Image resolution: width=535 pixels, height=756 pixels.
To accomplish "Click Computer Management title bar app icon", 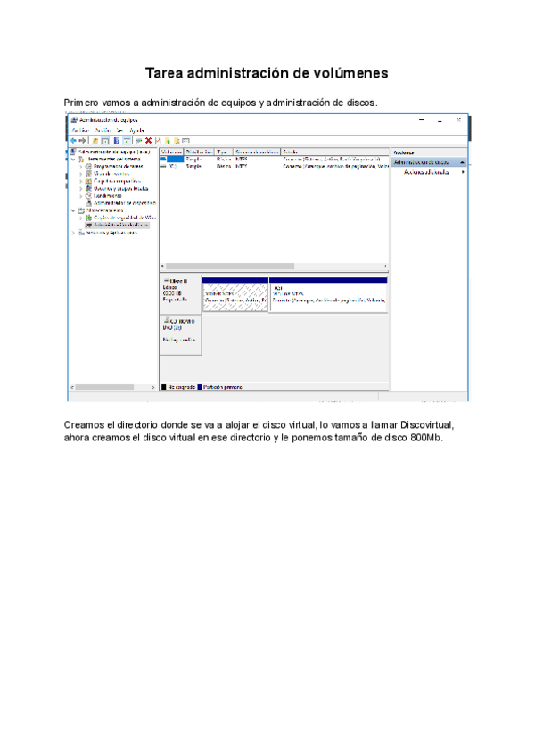I will pos(74,119).
